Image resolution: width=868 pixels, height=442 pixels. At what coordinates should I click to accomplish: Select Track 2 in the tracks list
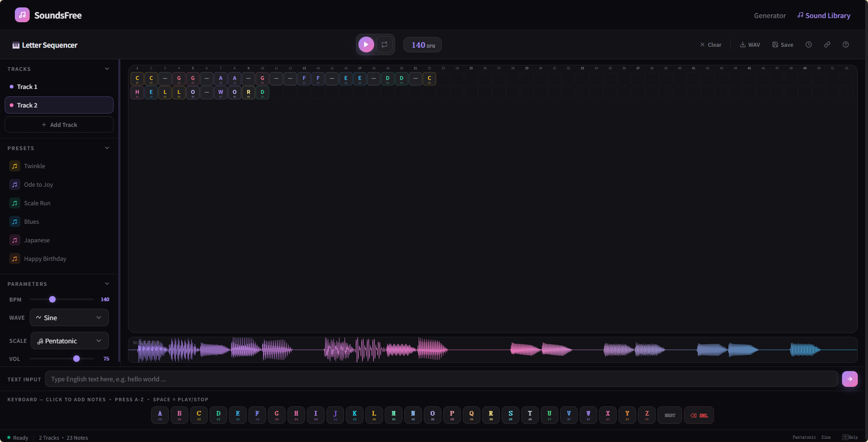pyautogui.click(x=59, y=105)
